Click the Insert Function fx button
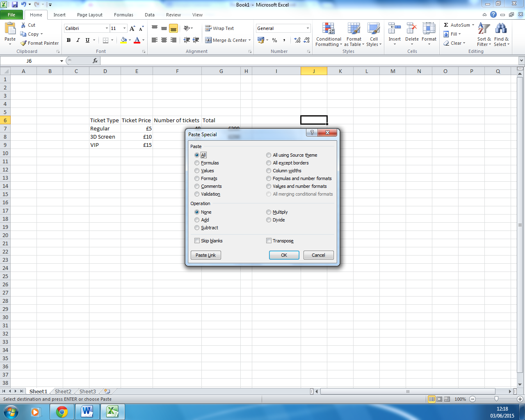525x420 pixels. point(95,61)
